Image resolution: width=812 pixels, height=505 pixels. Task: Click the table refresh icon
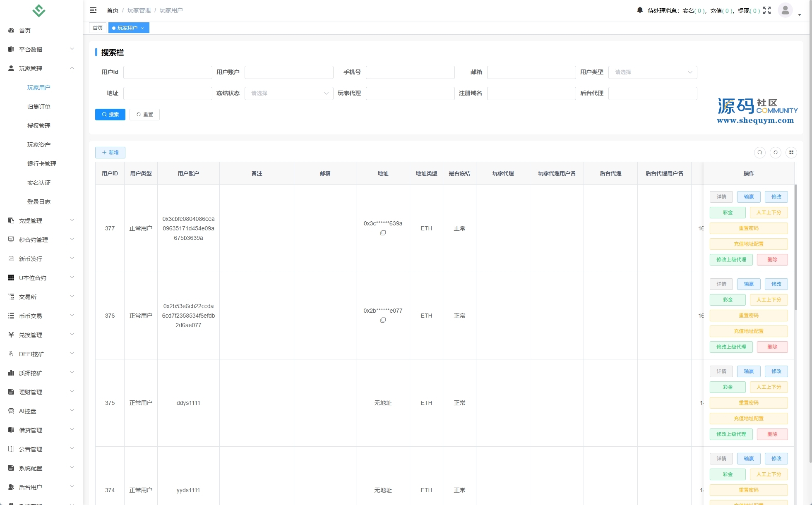pyautogui.click(x=776, y=153)
